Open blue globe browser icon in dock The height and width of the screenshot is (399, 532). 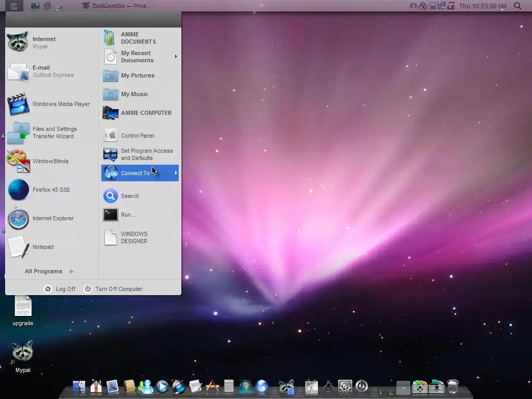click(x=262, y=387)
